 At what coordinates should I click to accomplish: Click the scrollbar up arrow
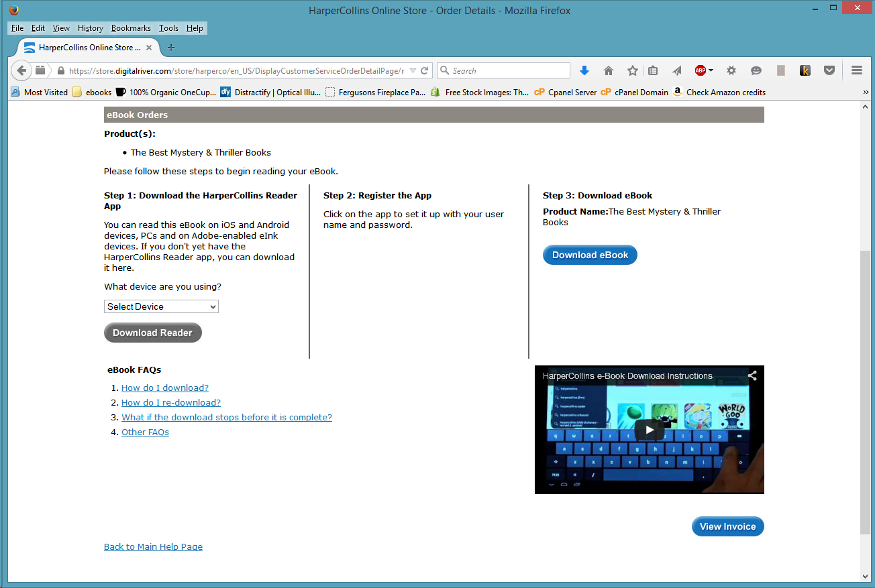click(866, 108)
